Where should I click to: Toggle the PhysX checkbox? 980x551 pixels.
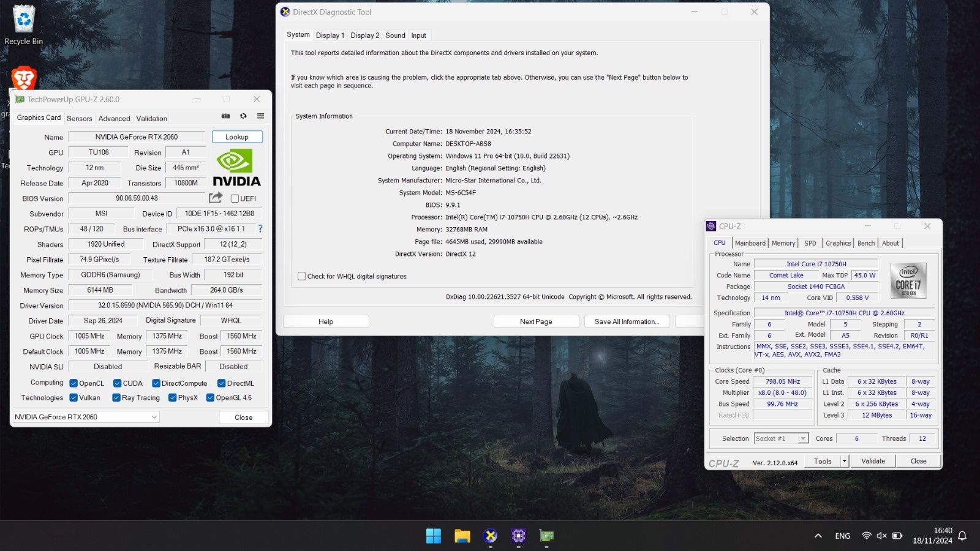172,397
